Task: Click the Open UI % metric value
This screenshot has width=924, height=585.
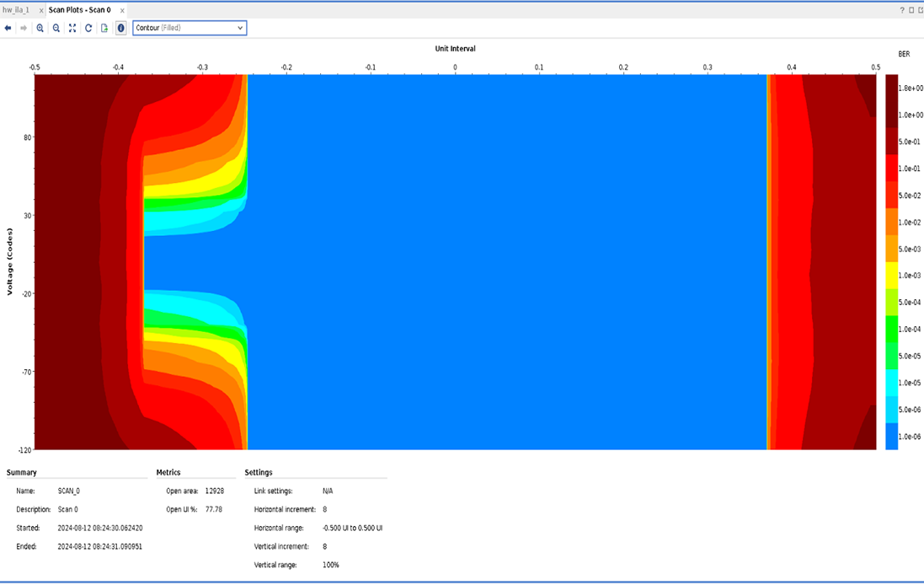Action: pos(214,509)
